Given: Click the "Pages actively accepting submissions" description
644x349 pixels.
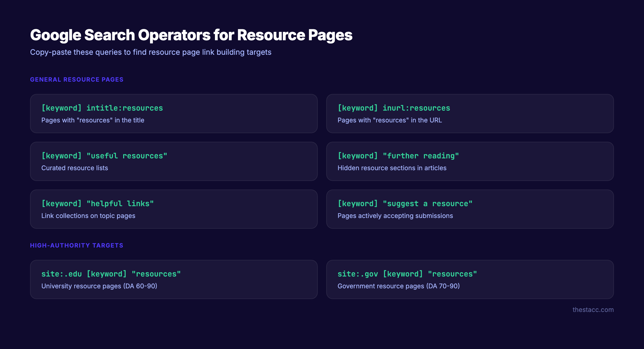Looking at the screenshot, I should (x=395, y=216).
